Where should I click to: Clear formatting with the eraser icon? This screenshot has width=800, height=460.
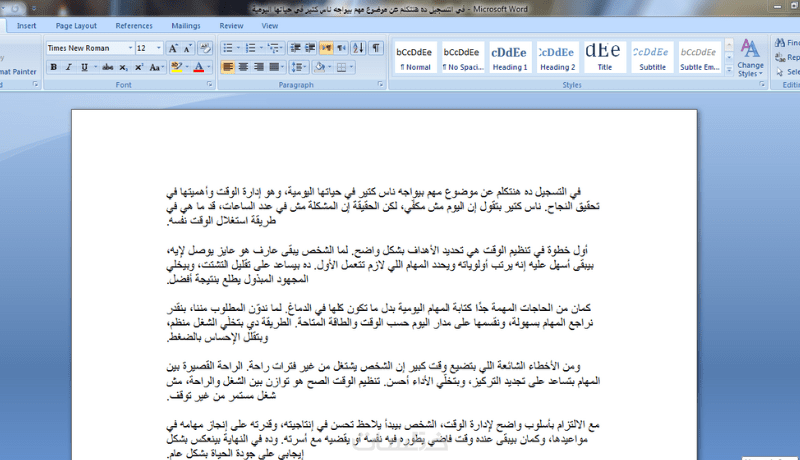tap(205, 48)
